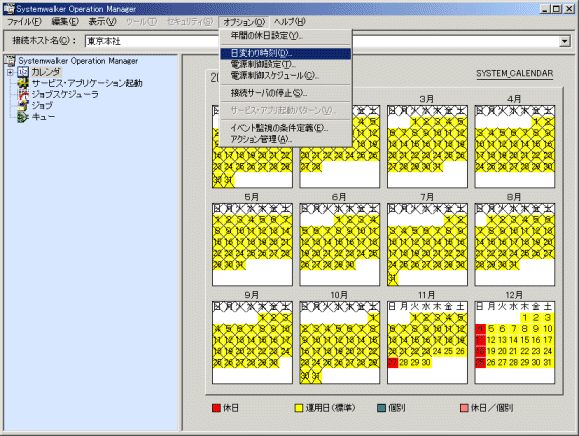579x436 pixels.
Task: Open the 表示(V) menu
Action: (x=102, y=22)
